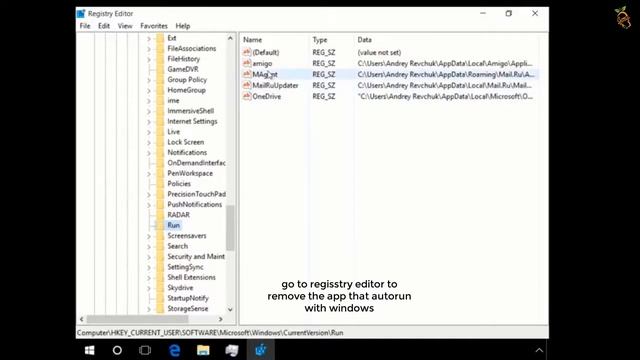Expand the Notifications key

tap(149, 153)
